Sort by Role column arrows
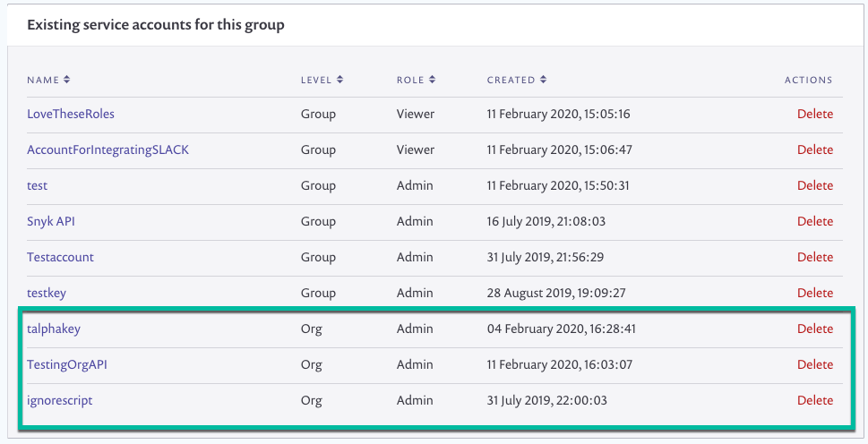Screen dimensions: 868x444 433,80
